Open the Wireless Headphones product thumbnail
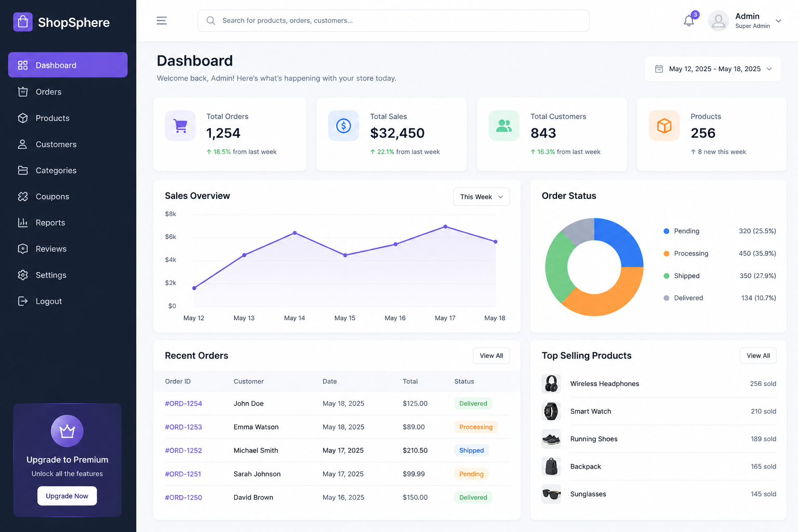The width and height of the screenshot is (798, 532). coord(551,384)
